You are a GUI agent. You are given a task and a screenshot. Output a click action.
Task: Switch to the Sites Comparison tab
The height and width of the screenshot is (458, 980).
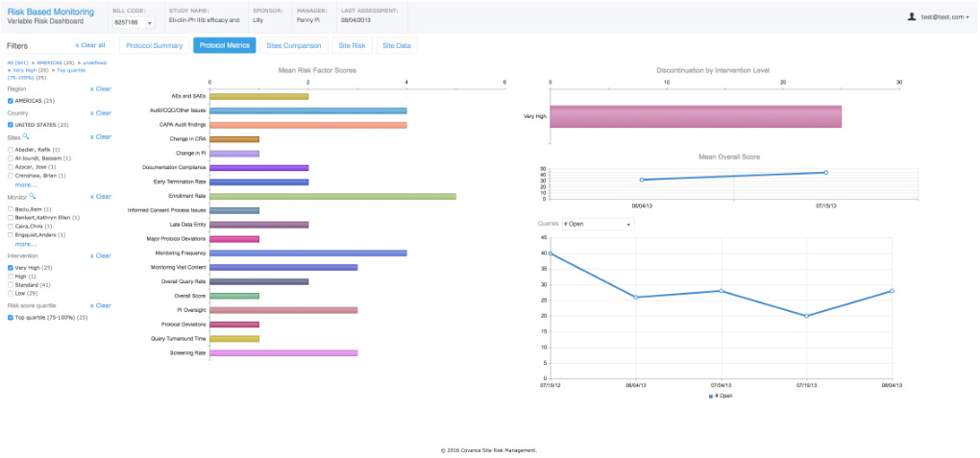click(x=294, y=46)
